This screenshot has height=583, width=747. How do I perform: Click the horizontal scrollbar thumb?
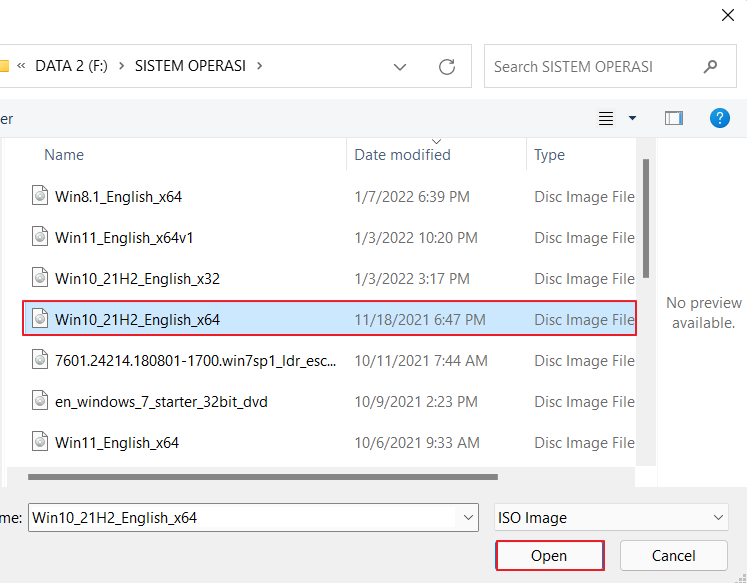[262, 477]
